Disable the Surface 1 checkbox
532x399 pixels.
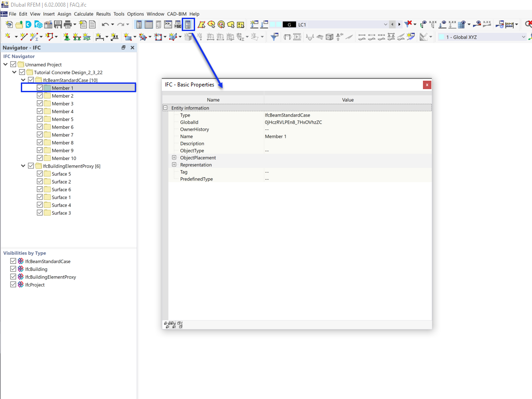(40, 197)
